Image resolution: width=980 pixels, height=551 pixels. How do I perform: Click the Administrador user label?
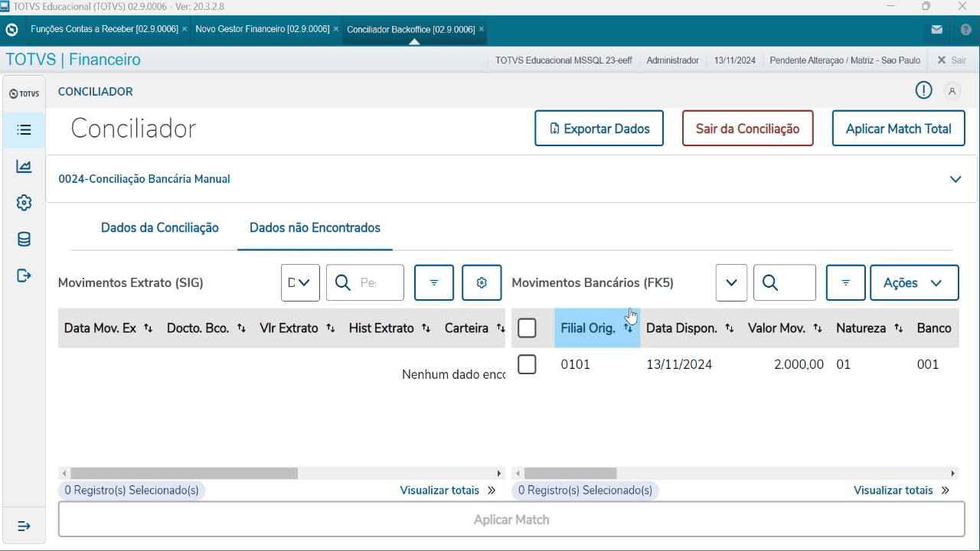point(673,60)
